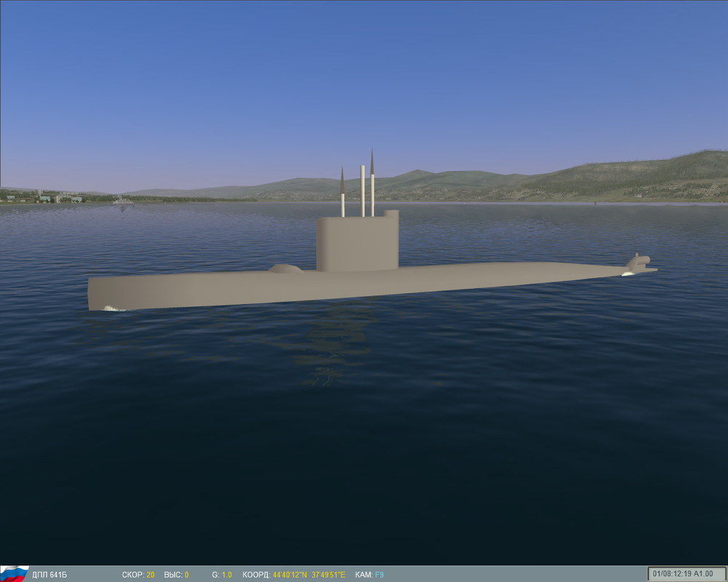The image size is (728, 582).
Task: Select the tallest raised periscope mast
Action: click(x=371, y=182)
